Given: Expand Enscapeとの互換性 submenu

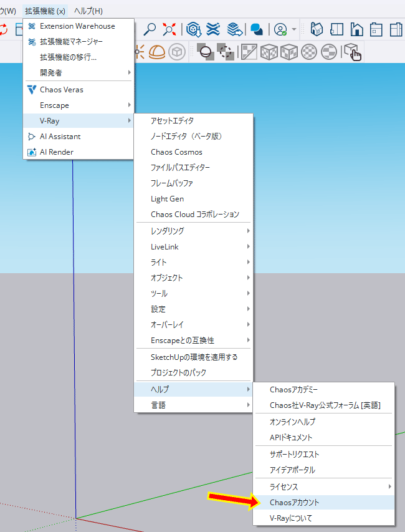Looking at the screenshot, I should point(194,341).
